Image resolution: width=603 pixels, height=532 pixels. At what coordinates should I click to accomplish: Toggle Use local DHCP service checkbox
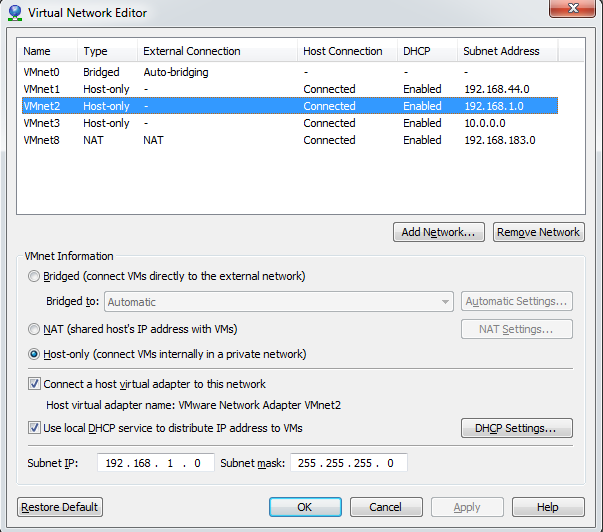(34, 428)
